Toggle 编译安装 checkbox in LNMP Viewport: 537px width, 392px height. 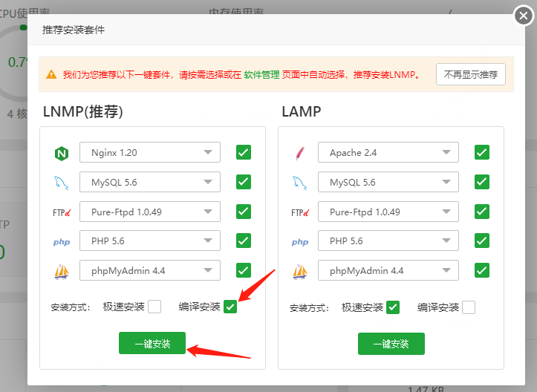pyautogui.click(x=230, y=307)
